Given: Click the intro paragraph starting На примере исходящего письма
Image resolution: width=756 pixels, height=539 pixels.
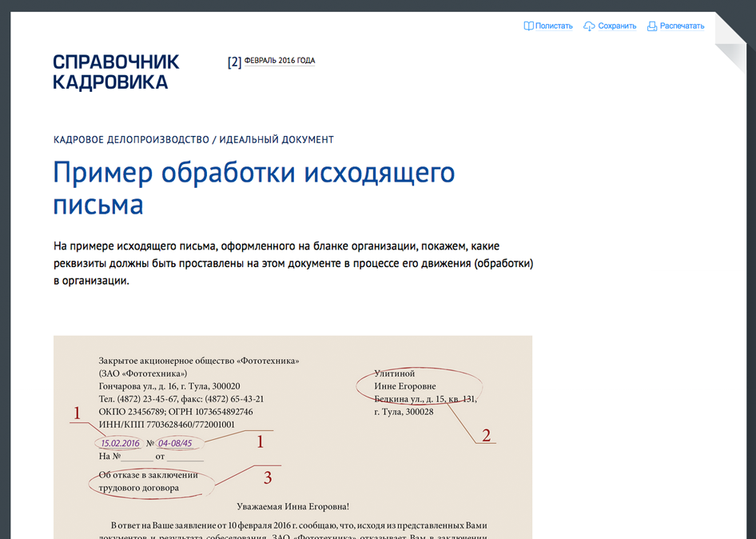Looking at the screenshot, I should pos(293,263).
